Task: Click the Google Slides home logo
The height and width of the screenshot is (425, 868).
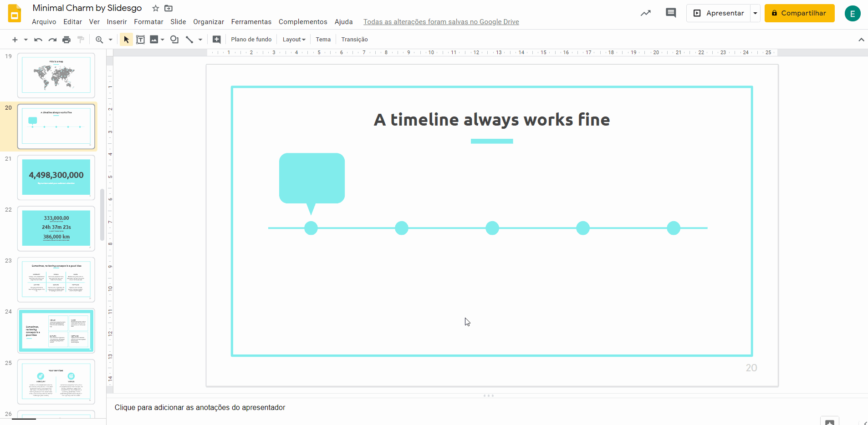Action: point(15,14)
